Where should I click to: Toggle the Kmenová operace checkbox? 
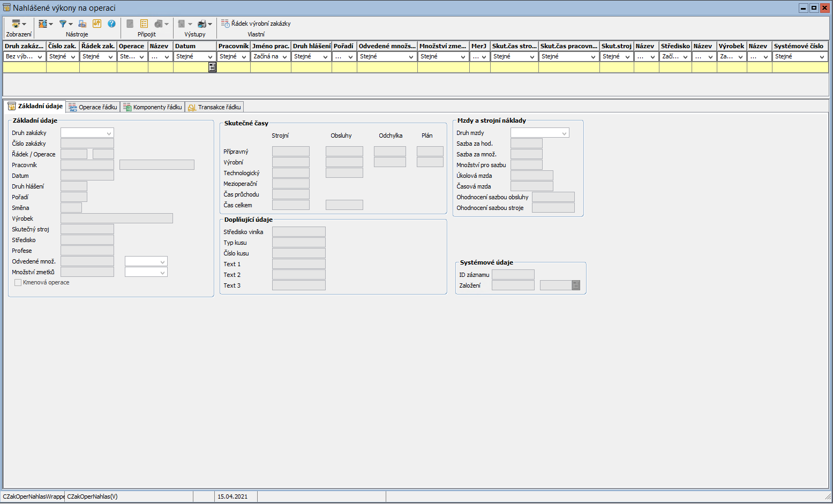tap(18, 282)
